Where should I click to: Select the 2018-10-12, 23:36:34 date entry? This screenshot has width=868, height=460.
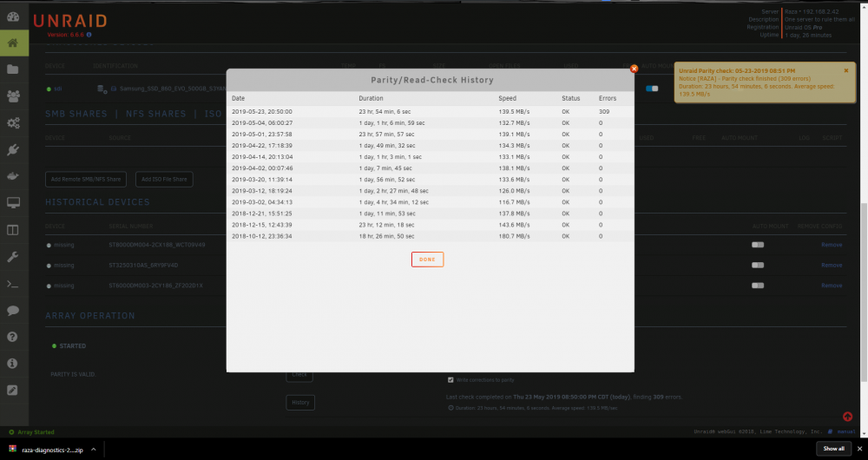(x=262, y=236)
